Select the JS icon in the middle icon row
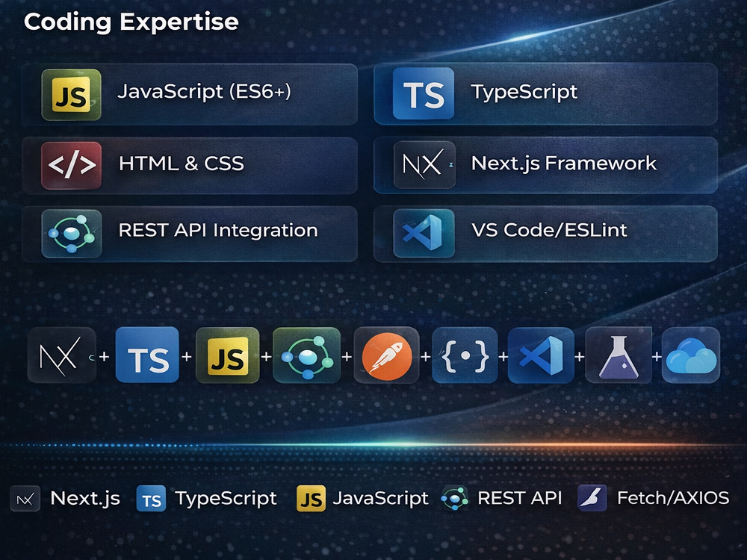This screenshot has height=560, width=747. click(x=228, y=355)
